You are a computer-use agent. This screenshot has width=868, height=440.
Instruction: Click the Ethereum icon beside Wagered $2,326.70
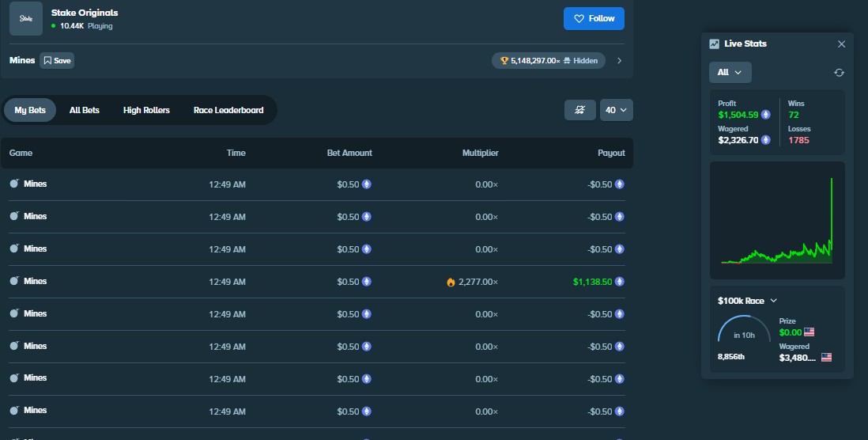[x=765, y=140]
